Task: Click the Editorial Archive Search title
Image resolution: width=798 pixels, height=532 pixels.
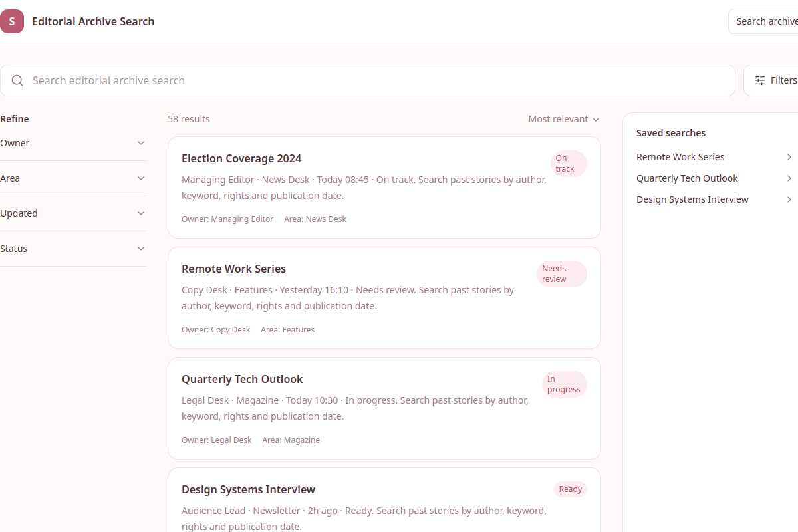Action: [x=93, y=21]
